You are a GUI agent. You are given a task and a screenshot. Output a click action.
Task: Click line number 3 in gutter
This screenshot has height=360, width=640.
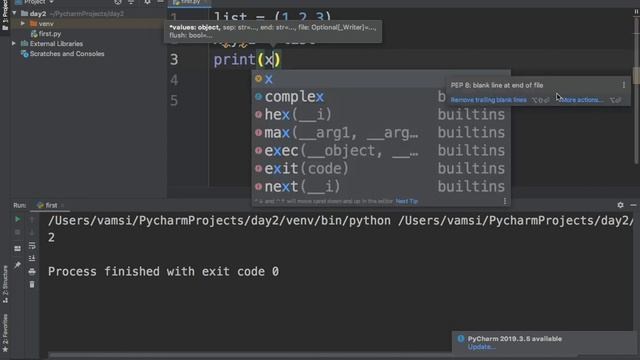pos(174,60)
